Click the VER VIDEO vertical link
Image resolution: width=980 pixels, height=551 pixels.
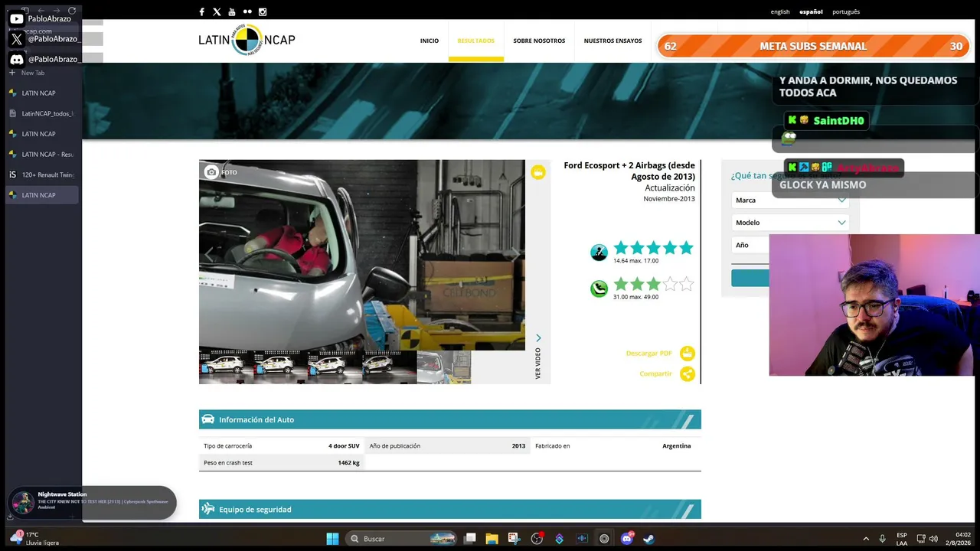(538, 364)
